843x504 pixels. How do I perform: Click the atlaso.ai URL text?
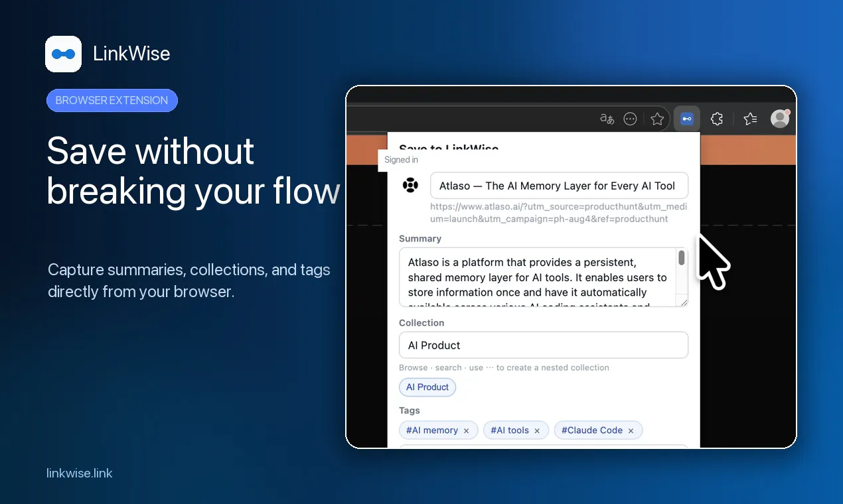pyautogui.click(x=558, y=214)
